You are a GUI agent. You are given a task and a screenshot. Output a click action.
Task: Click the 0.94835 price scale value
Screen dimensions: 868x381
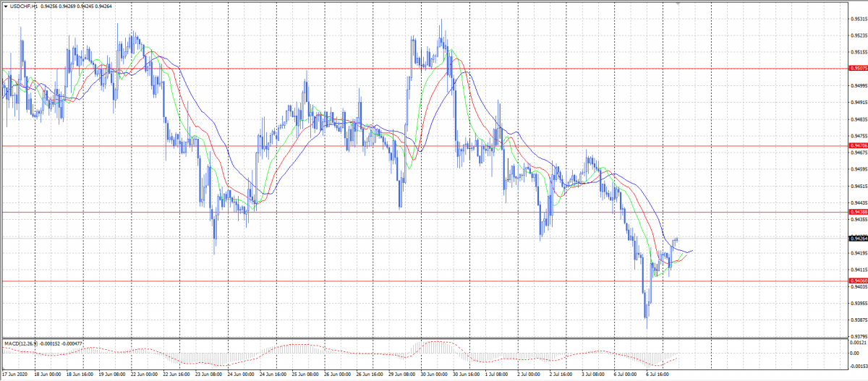pos(859,119)
